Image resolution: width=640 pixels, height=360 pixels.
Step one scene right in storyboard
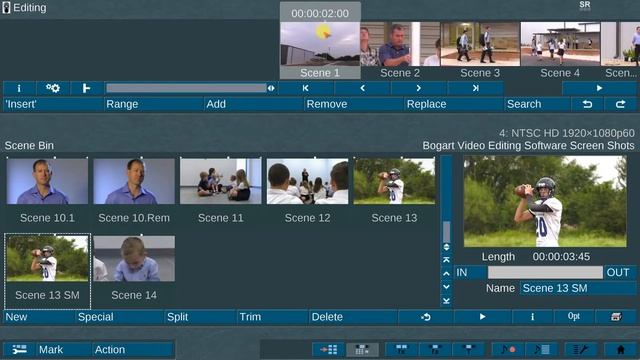(419, 88)
